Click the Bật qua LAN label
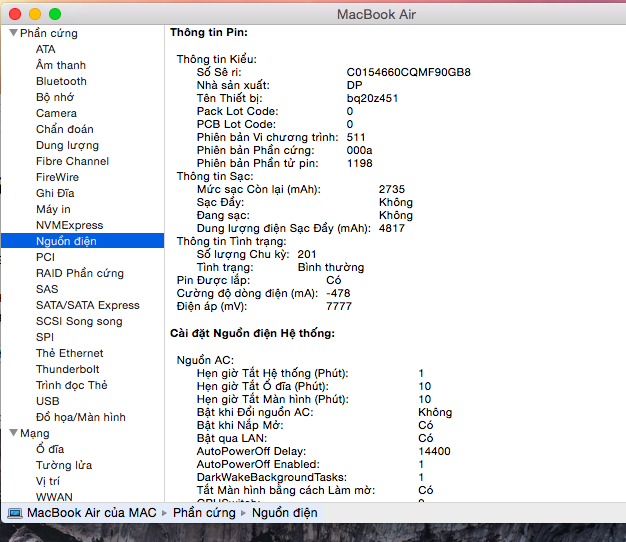The image size is (626, 542). click(232, 438)
